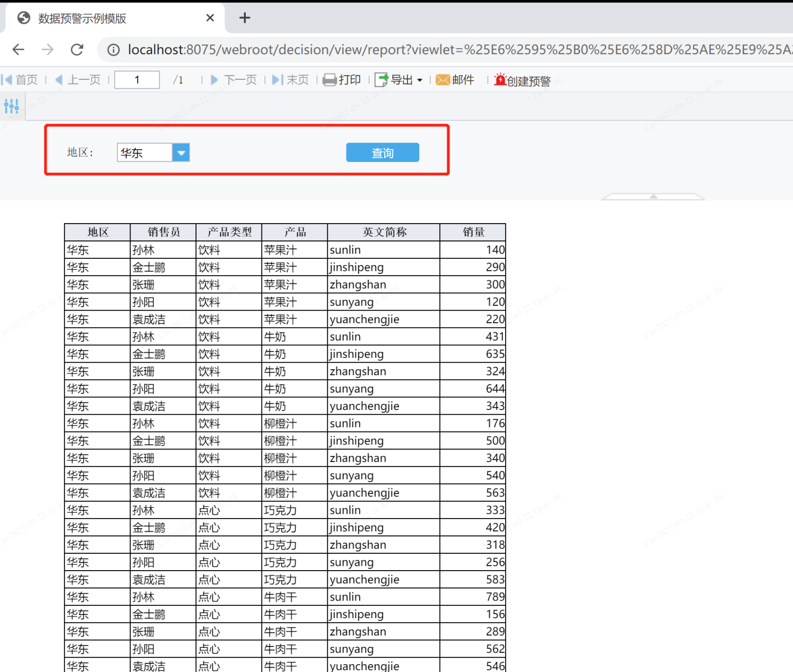This screenshot has height=672, width=793.
Task: Click the sales value 256 cell
Action: point(473,562)
